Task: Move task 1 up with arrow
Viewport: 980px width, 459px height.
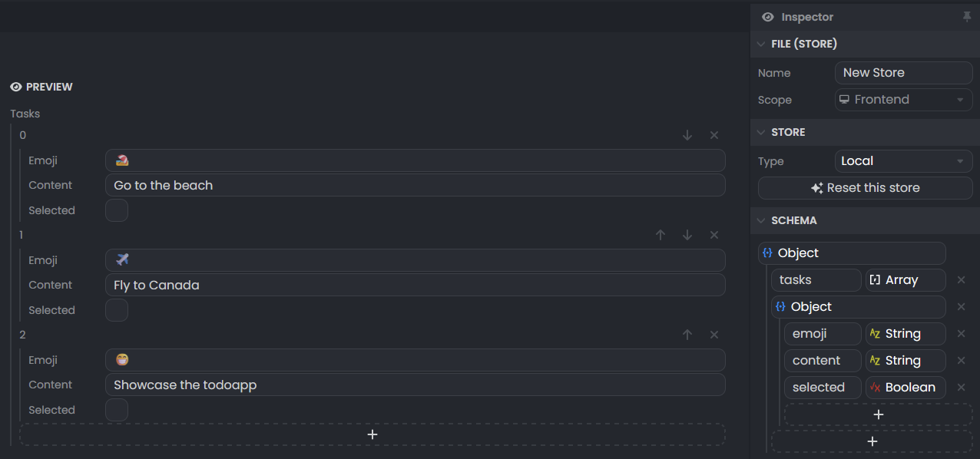Action: [661, 235]
